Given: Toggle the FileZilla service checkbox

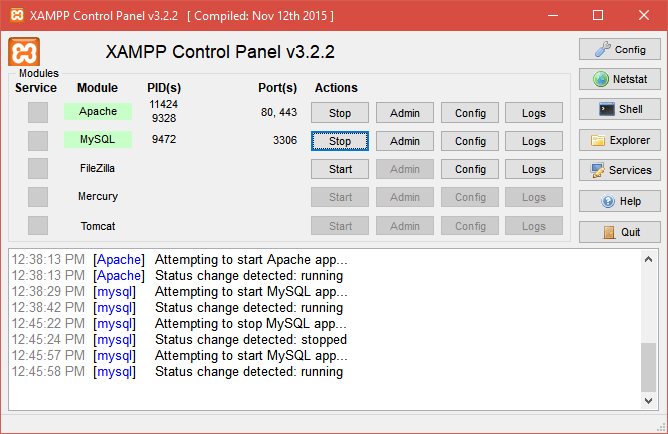Looking at the screenshot, I should [38, 168].
